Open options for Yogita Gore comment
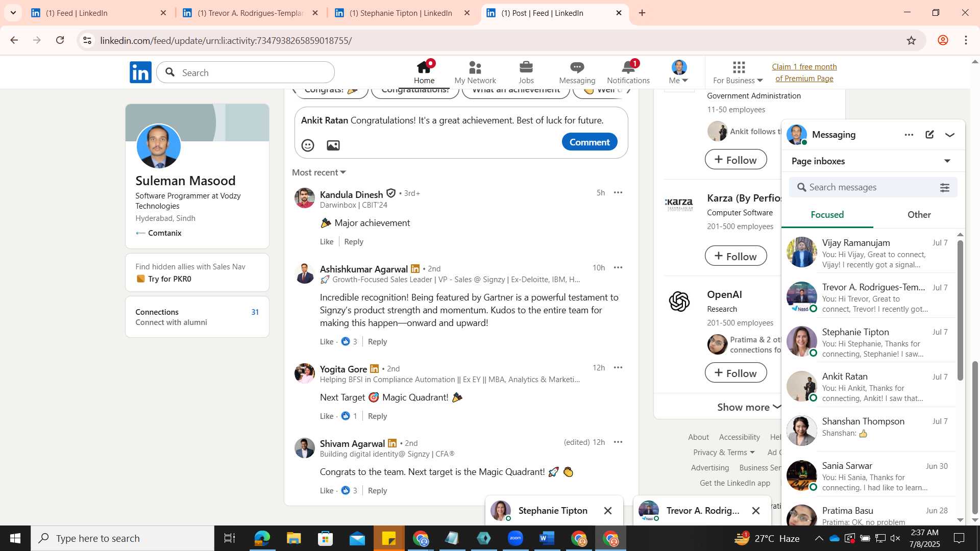The width and height of the screenshot is (980, 551). point(618,367)
